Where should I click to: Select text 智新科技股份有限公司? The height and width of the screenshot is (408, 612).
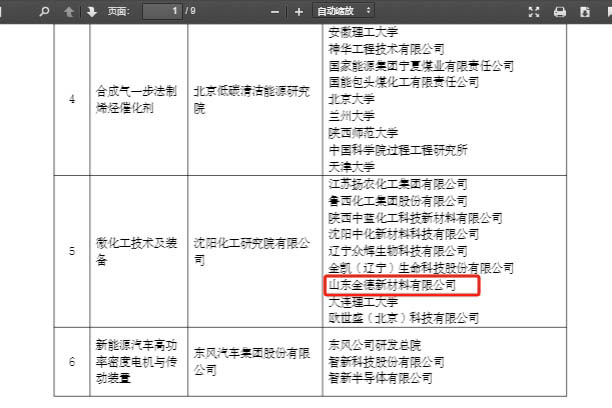tap(386, 362)
